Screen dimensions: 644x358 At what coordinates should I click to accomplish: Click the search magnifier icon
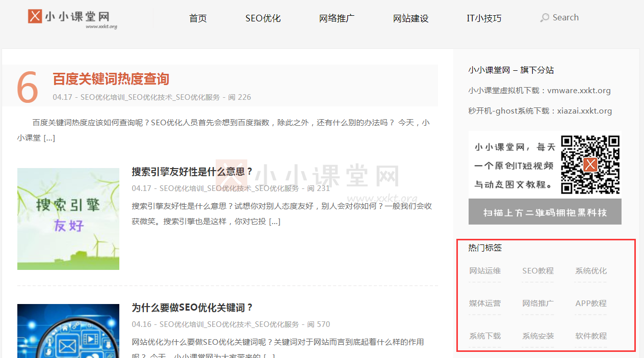pos(545,18)
